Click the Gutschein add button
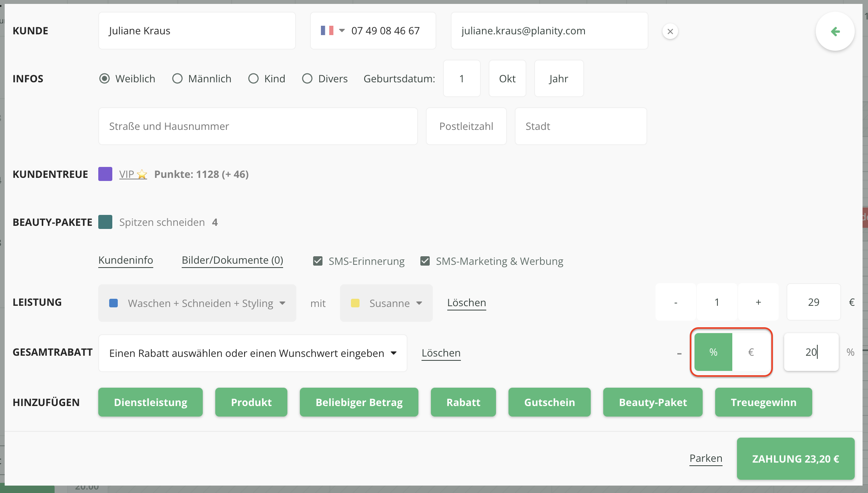 tap(549, 402)
